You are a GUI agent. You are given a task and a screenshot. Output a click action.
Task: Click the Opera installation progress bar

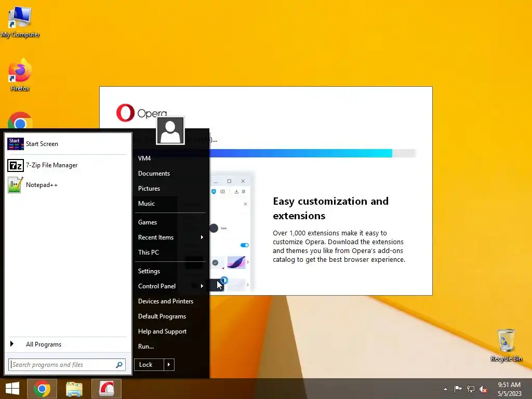(x=312, y=153)
